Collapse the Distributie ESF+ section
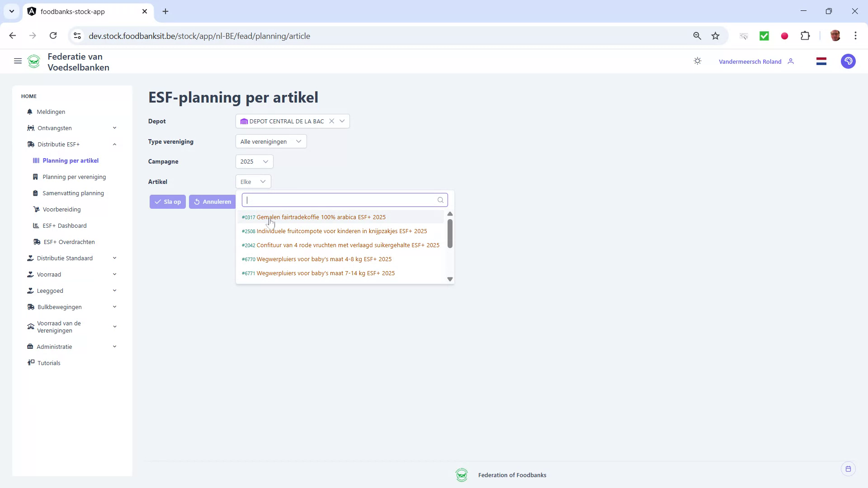 tap(114, 144)
